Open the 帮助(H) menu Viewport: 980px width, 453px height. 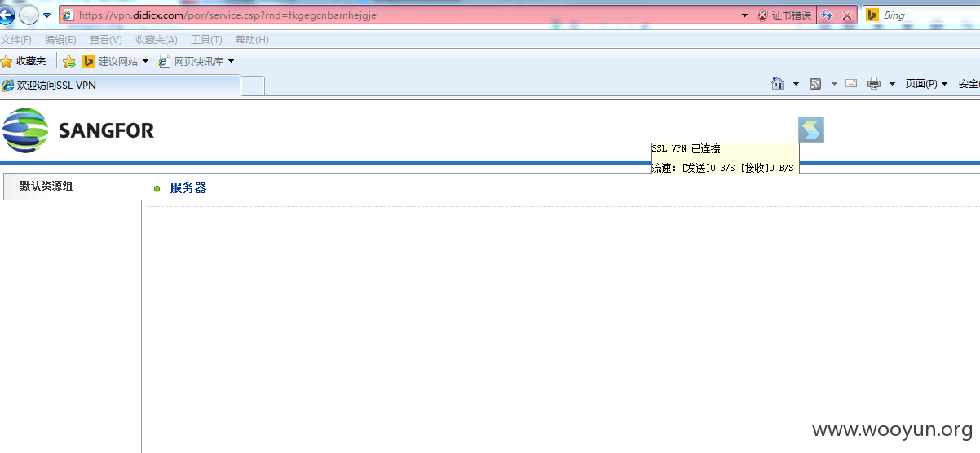point(252,40)
